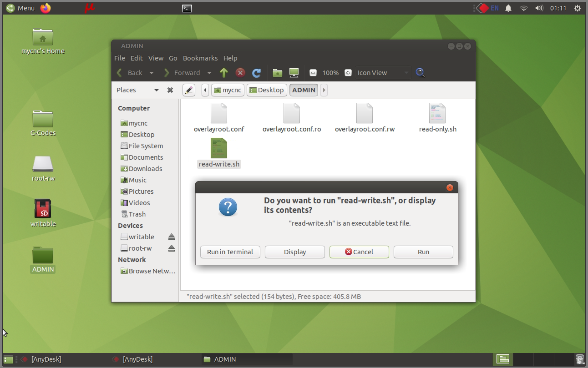Open the Edit menu

137,58
